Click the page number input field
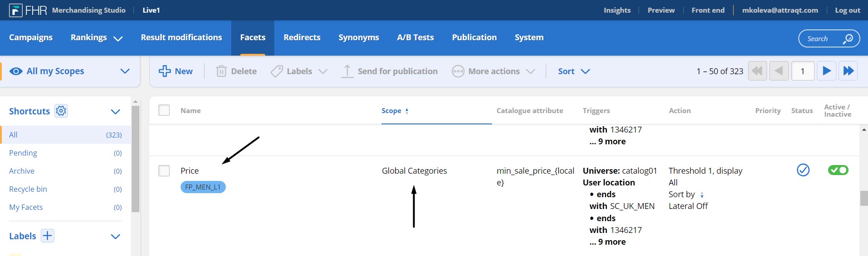The height and width of the screenshot is (256, 868). (x=802, y=71)
